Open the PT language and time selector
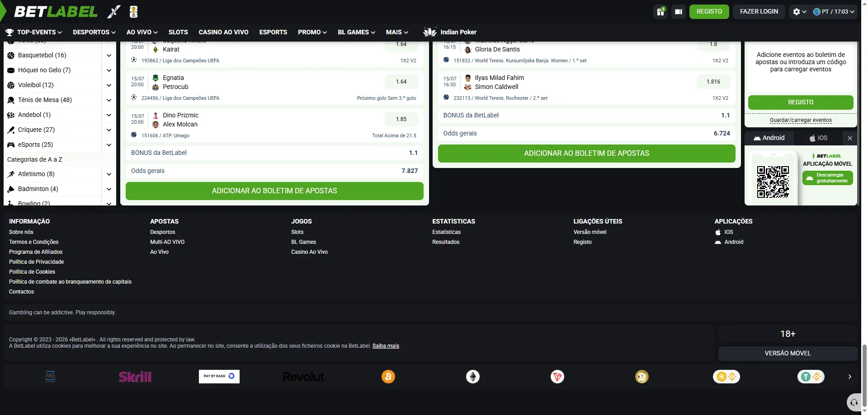The image size is (868, 415). click(x=834, y=12)
